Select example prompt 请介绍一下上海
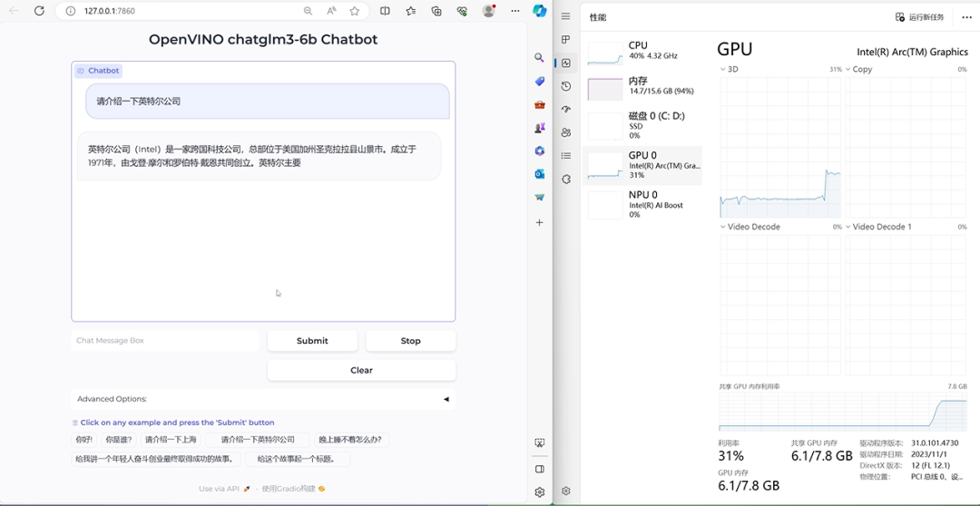The image size is (980, 506). coord(171,440)
